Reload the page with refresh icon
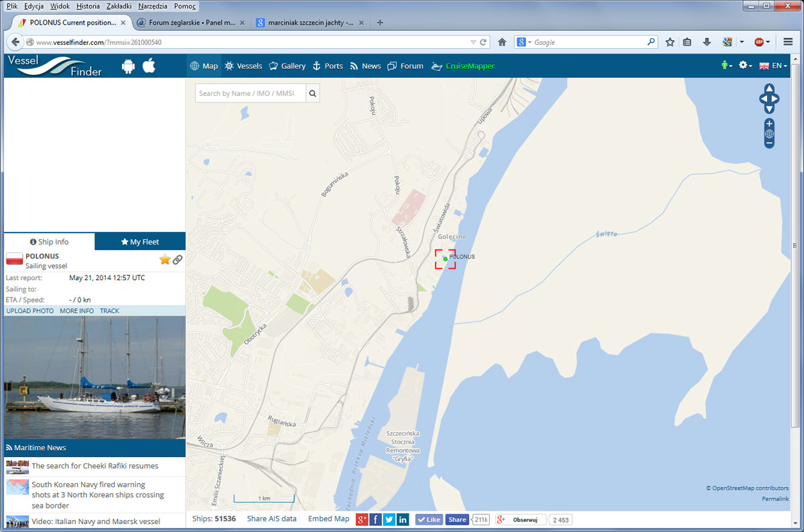 (x=483, y=42)
